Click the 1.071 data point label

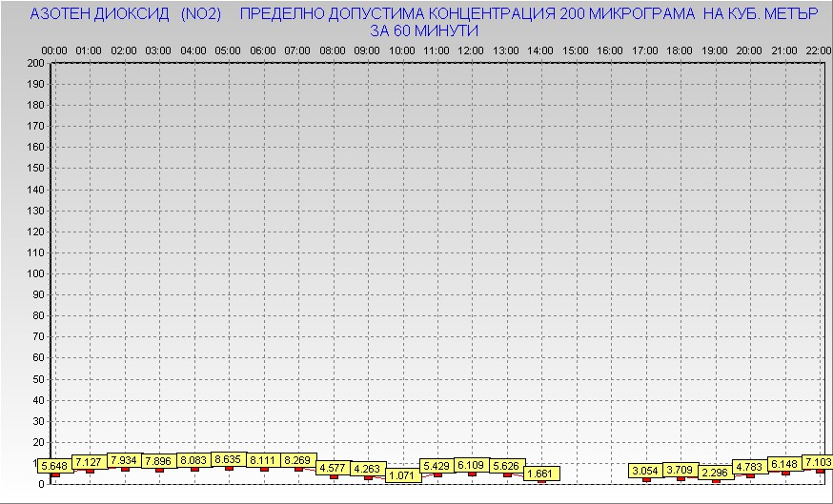point(404,474)
